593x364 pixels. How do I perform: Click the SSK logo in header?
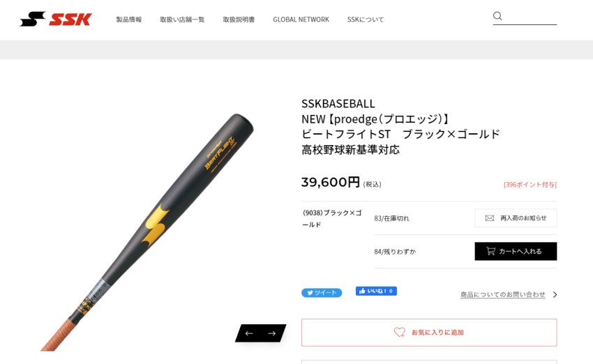point(56,20)
